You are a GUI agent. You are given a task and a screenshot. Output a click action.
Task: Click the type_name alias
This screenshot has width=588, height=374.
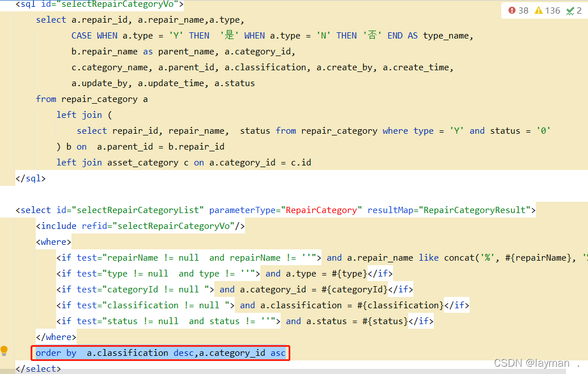pyautogui.click(x=446, y=36)
